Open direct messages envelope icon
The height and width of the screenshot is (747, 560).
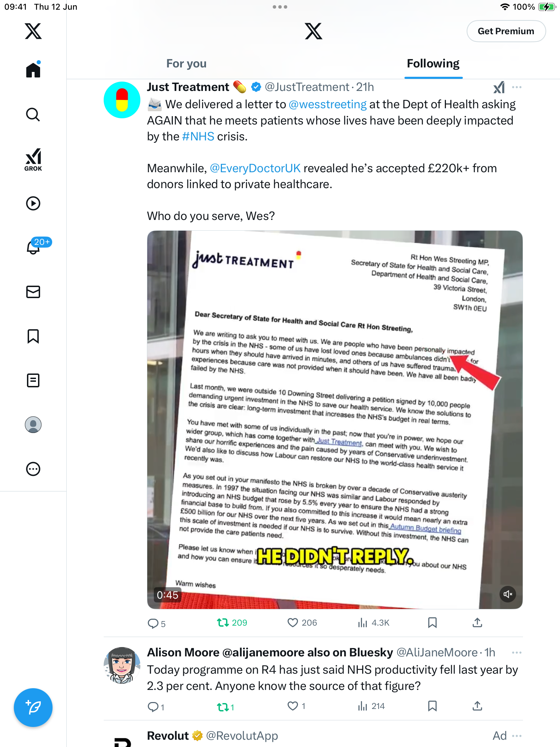click(33, 292)
